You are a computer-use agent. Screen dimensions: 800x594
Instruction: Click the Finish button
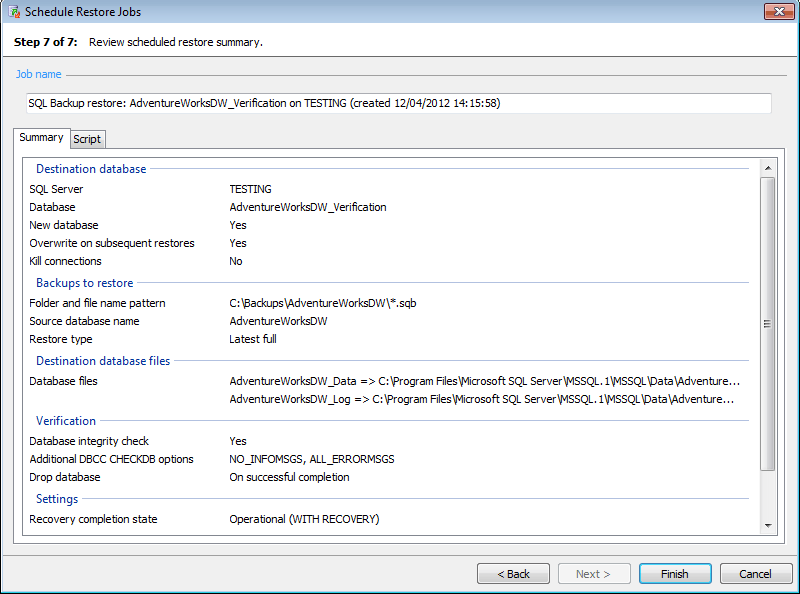(x=675, y=573)
